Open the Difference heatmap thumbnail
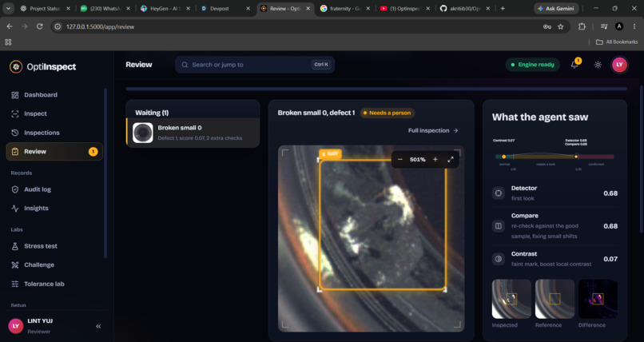Viewport: 644px width, 342px height. (598, 299)
